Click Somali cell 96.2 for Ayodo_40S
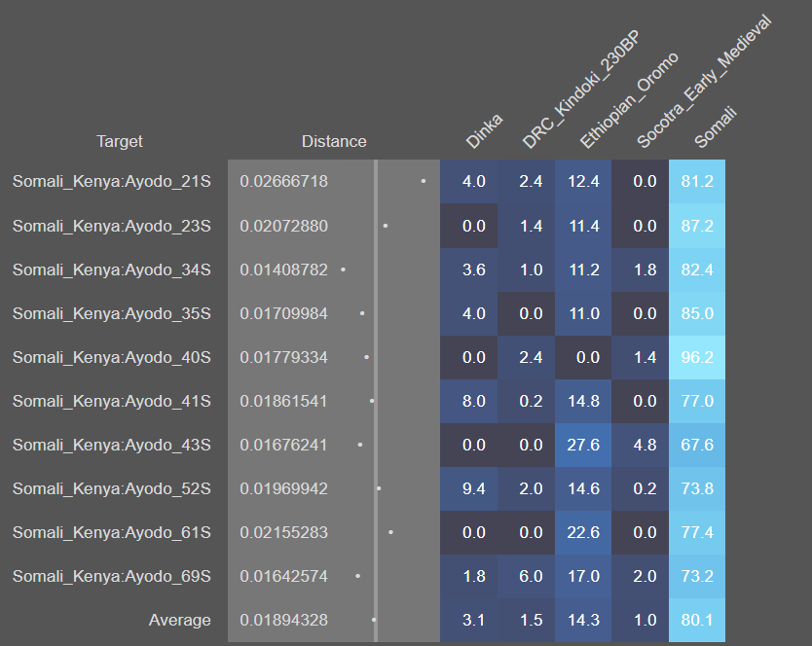 coord(697,357)
